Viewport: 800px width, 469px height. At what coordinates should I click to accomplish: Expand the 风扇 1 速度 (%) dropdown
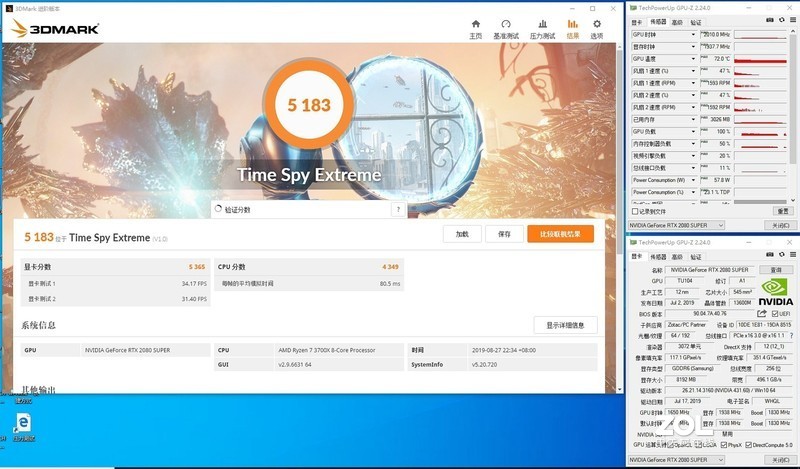[693, 71]
